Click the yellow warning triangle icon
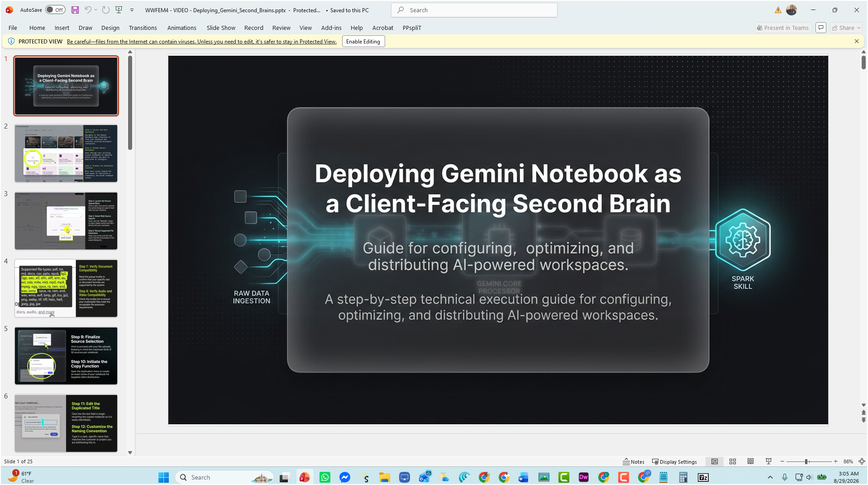 coord(778,10)
